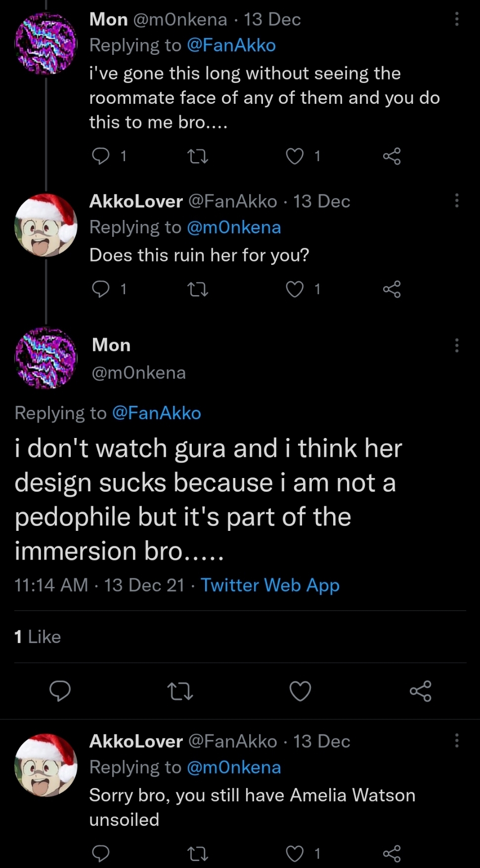480x868 pixels.
Task: Retweet Mon's roommate face tweet
Action: [x=198, y=157]
